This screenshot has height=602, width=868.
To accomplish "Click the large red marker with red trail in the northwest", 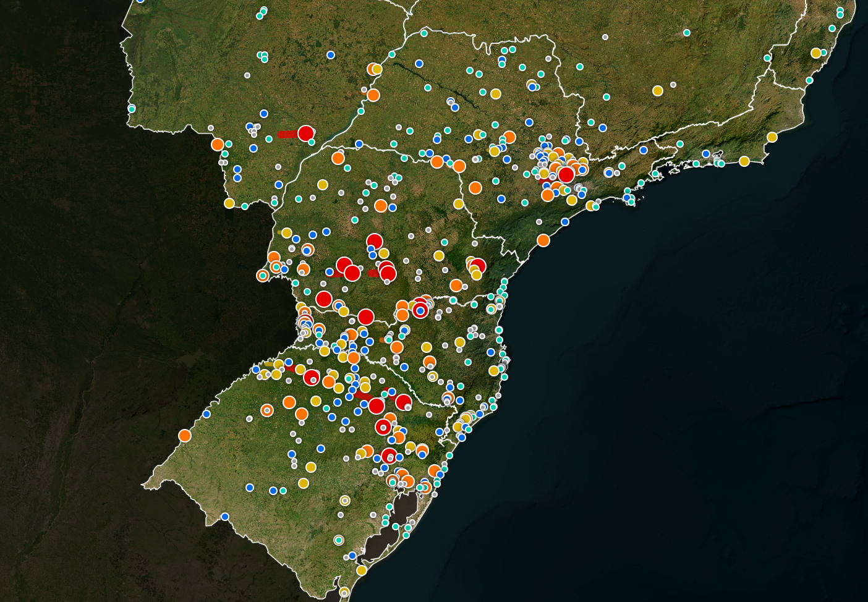I will (x=305, y=133).
